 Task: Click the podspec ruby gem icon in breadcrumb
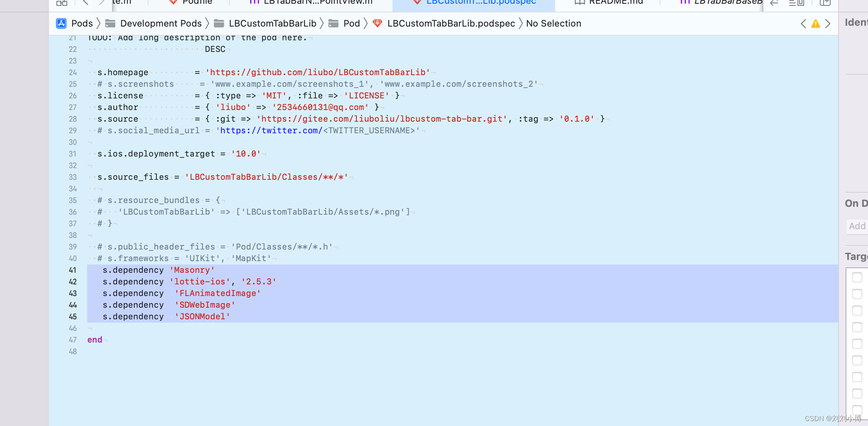377,23
